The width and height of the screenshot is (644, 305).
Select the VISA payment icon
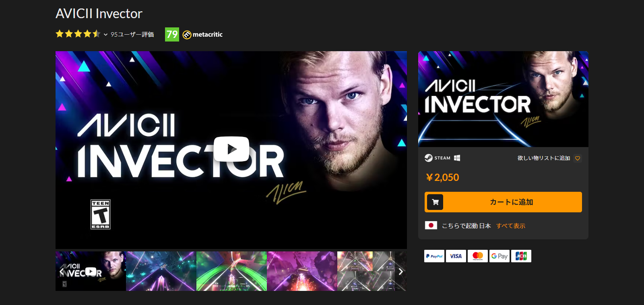(x=456, y=256)
